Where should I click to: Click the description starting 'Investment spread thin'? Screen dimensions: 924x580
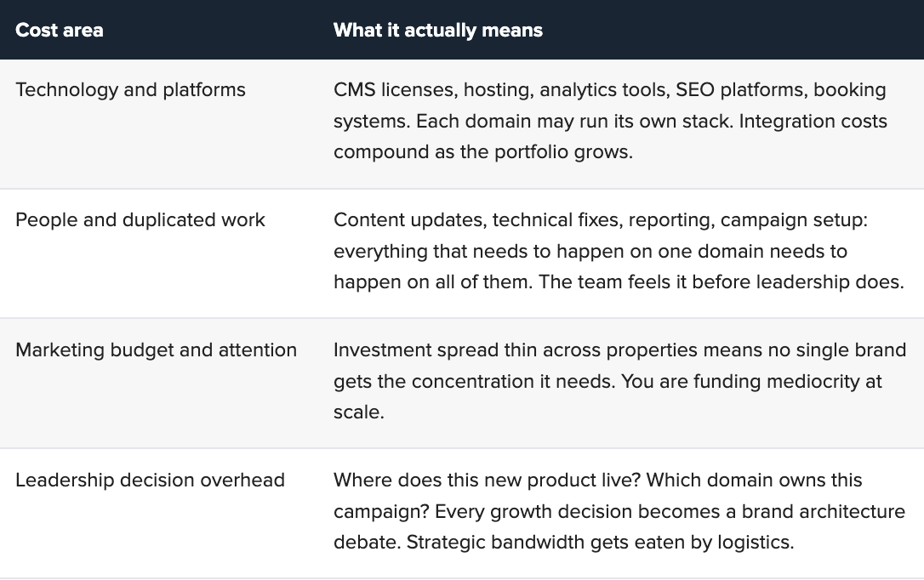(x=620, y=381)
